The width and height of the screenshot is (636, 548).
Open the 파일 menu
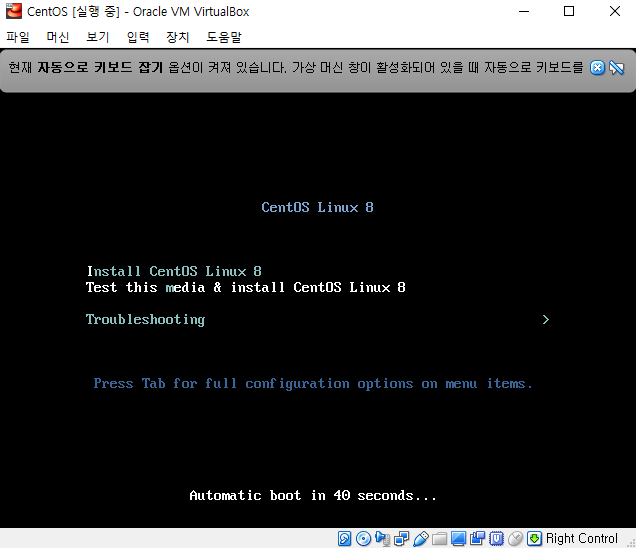(18, 37)
